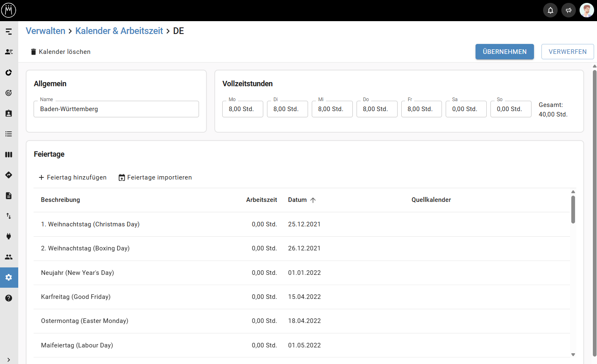Viewport: 597px width, 364px height.
Task: Select 1. Weihnachtstag (Christmas Day) row
Action: click(302, 224)
